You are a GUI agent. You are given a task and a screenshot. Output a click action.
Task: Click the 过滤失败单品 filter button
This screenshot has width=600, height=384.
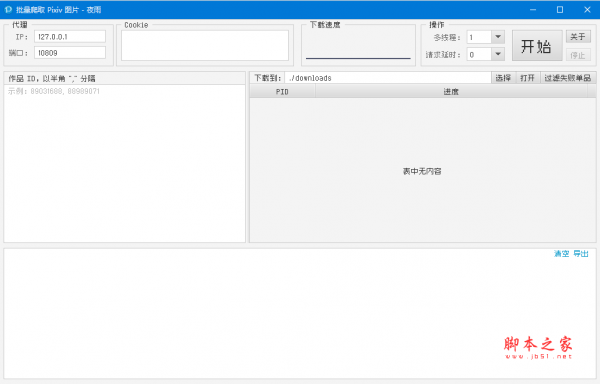(x=568, y=78)
